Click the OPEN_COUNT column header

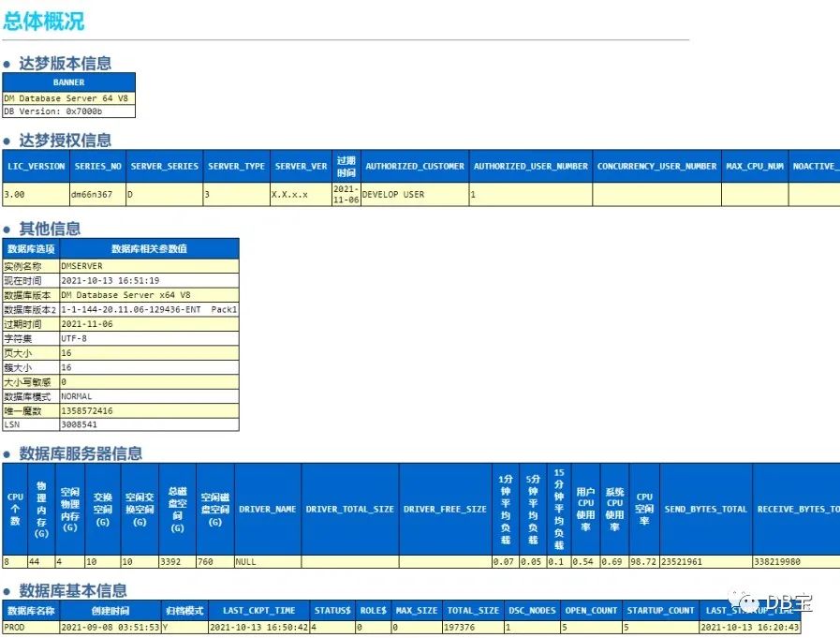click(591, 610)
